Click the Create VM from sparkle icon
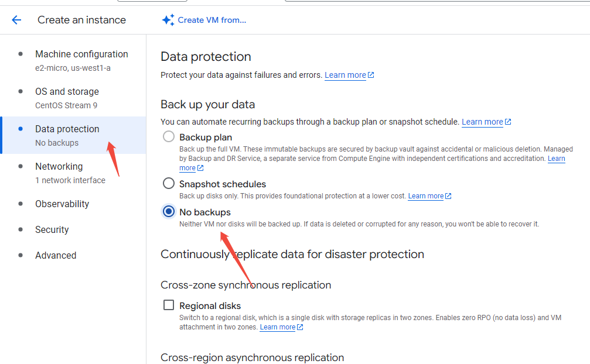This screenshot has width=590, height=364. point(168,20)
